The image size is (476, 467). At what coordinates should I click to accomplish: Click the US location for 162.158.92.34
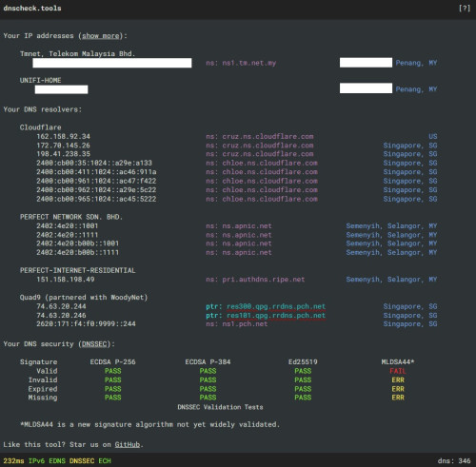click(433, 136)
